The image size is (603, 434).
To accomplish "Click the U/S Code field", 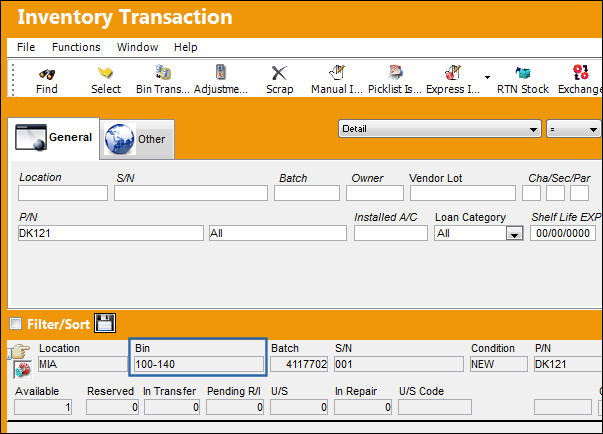I will (x=435, y=407).
